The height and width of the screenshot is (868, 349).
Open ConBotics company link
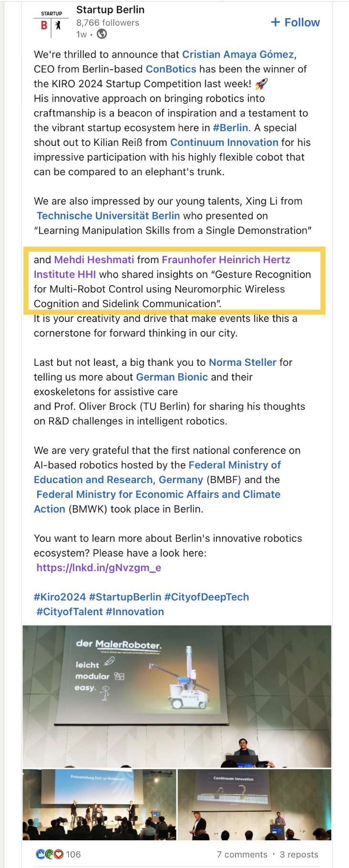click(x=171, y=69)
